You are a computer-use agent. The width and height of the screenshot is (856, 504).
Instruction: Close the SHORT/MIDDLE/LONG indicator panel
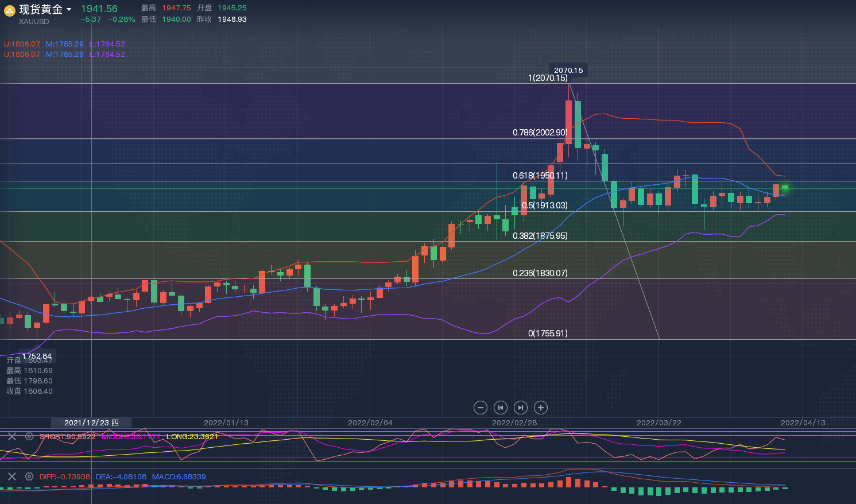(x=12, y=436)
